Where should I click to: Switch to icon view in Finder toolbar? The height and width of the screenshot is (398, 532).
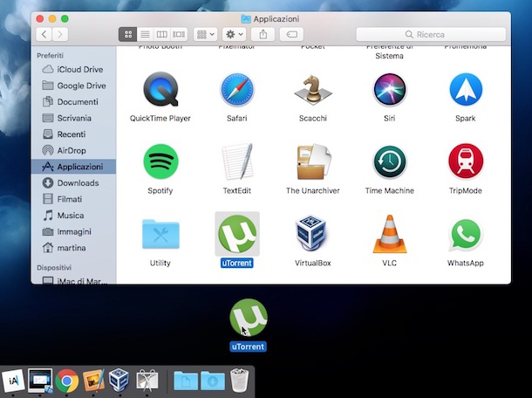[128, 34]
